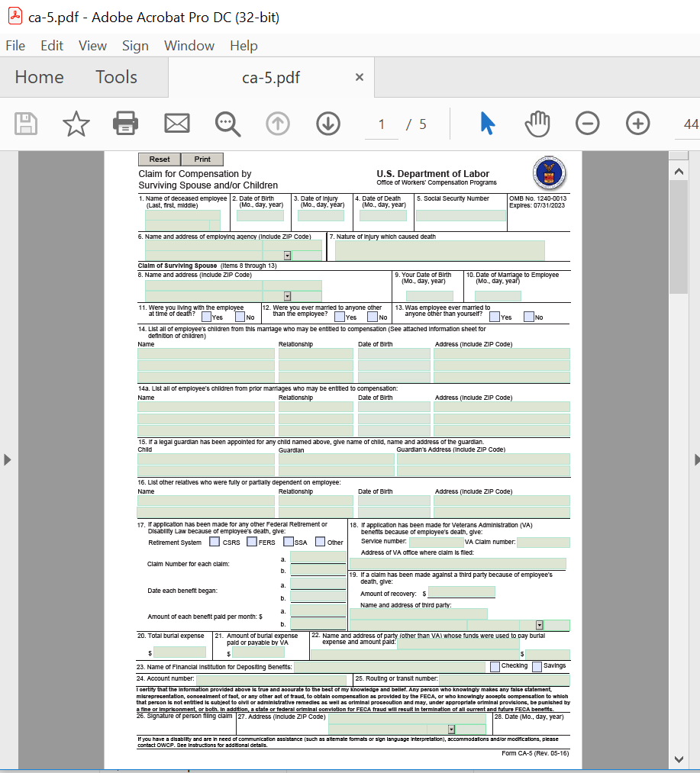Image resolution: width=700 pixels, height=773 pixels.
Task: Click the Save file icon
Action: point(26,123)
